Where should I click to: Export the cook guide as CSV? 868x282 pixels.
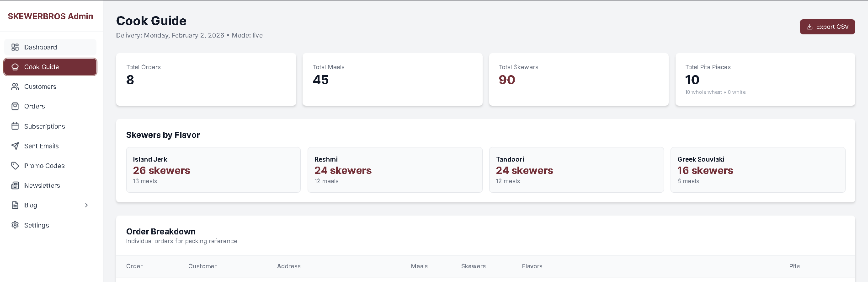coord(827,27)
